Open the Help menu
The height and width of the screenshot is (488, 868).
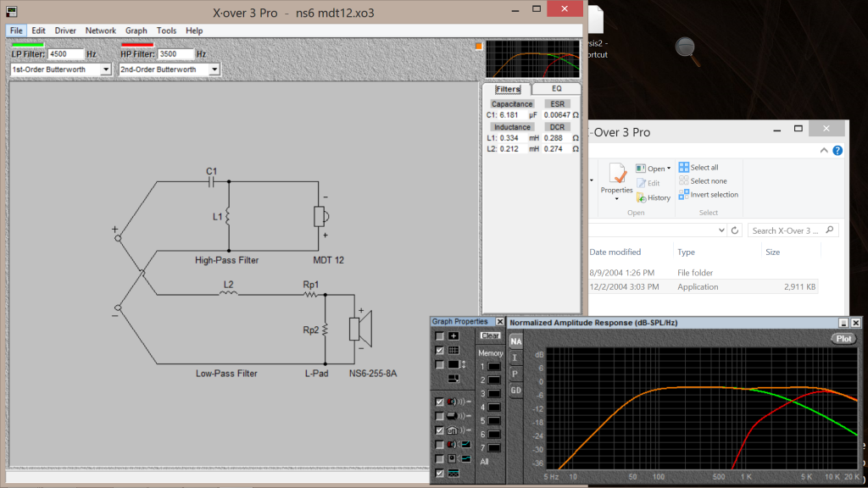click(x=194, y=30)
